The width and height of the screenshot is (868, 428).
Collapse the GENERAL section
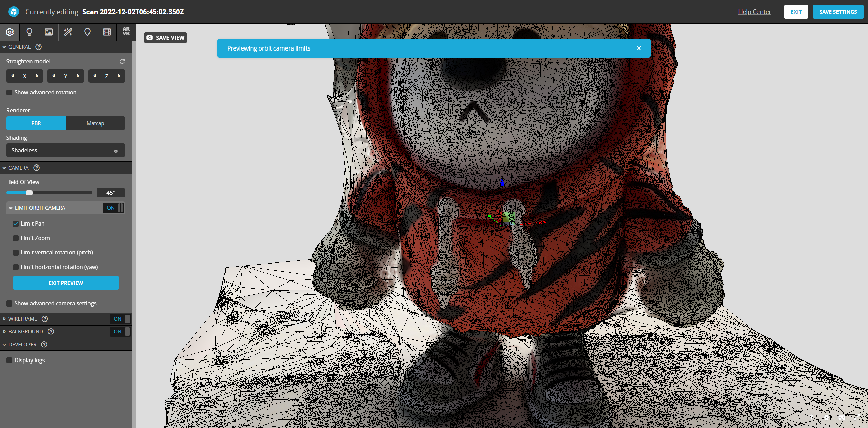[19, 47]
